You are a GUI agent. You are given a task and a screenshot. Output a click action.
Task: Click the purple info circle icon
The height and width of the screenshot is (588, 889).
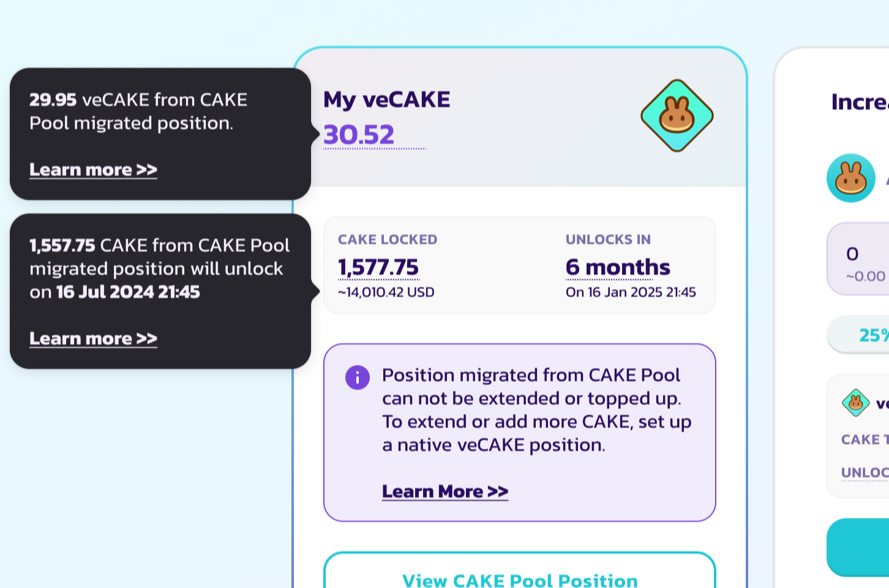tap(358, 378)
